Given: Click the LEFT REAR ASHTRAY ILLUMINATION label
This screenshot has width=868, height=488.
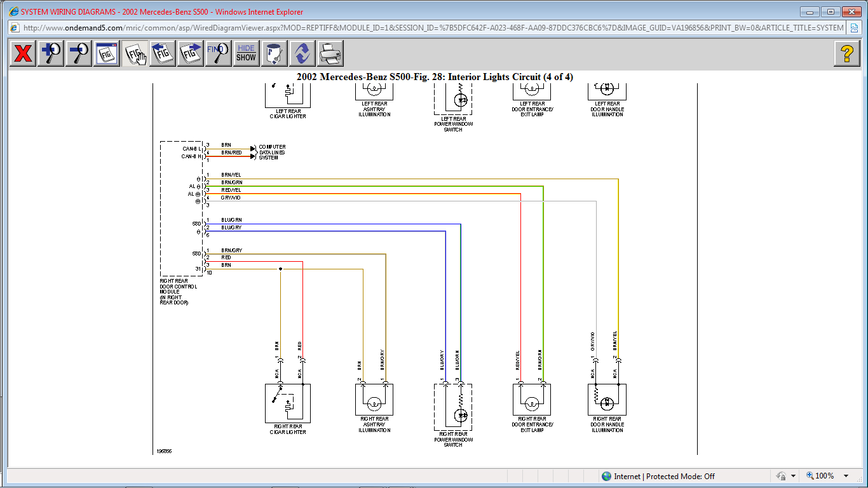Looking at the screenshot, I should point(374,109).
